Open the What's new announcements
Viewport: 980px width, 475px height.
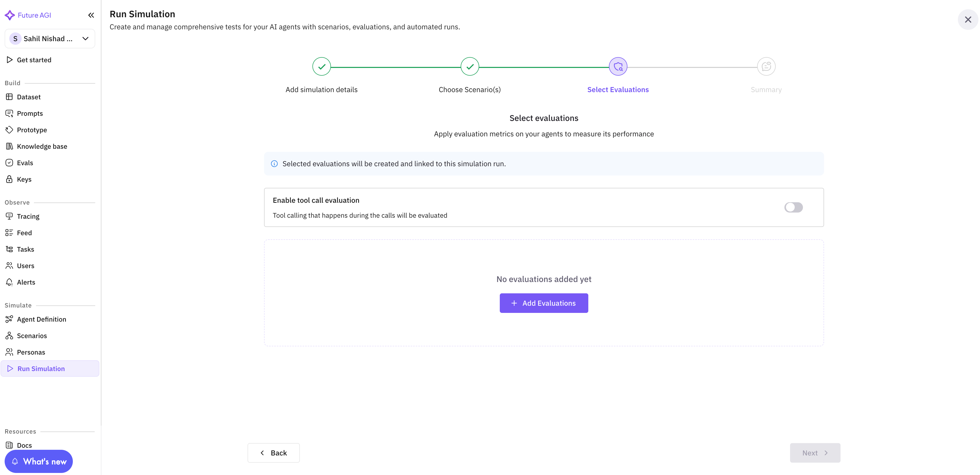click(38, 461)
